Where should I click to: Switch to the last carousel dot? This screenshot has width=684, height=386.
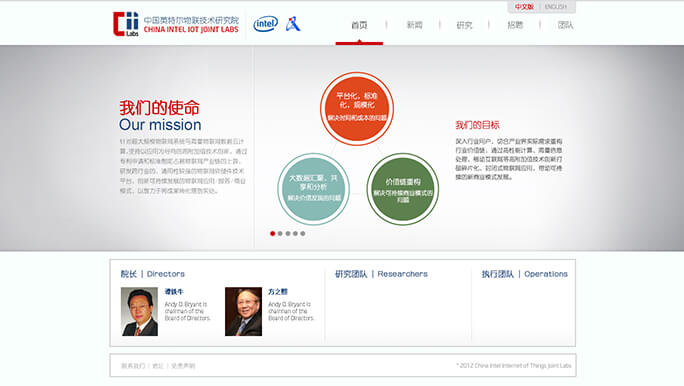pyautogui.click(x=303, y=233)
